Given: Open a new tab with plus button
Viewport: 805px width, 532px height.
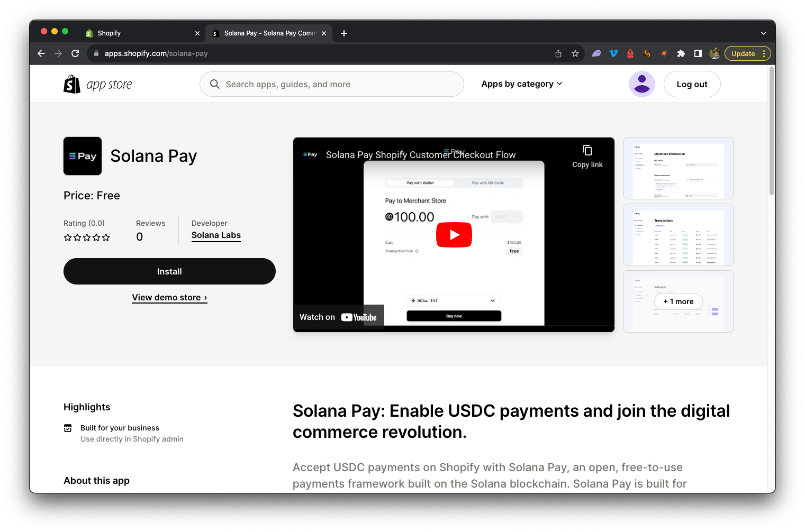Looking at the screenshot, I should coord(344,33).
